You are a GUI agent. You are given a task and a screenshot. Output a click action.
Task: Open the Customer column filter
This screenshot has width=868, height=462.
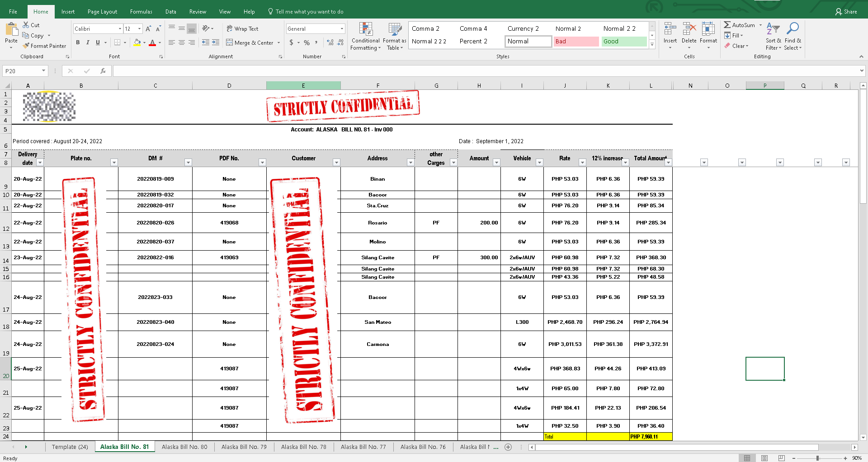tap(336, 163)
